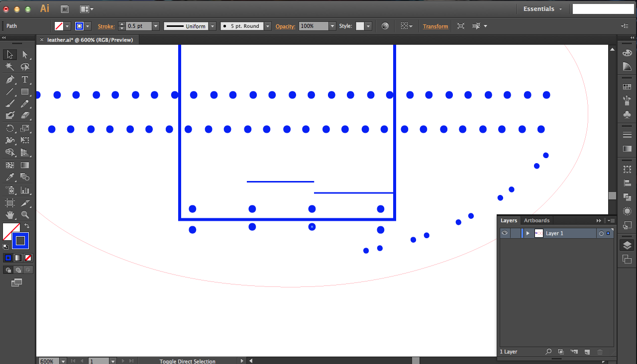
Task: Create a new layer in Layers panel
Action: coord(587,352)
